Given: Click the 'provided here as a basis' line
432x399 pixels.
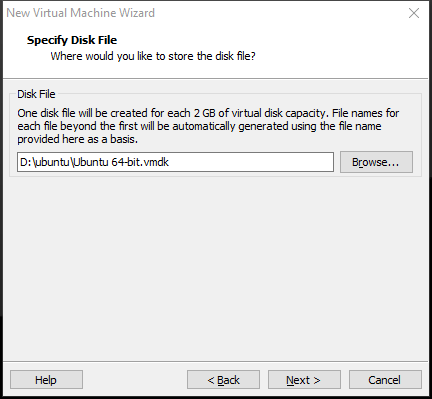Looking at the screenshot, I should 78,139.
